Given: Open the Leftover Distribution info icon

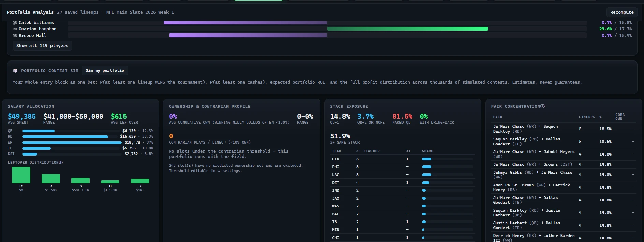Looking at the screenshot, I should pyautogui.click(x=61, y=162).
